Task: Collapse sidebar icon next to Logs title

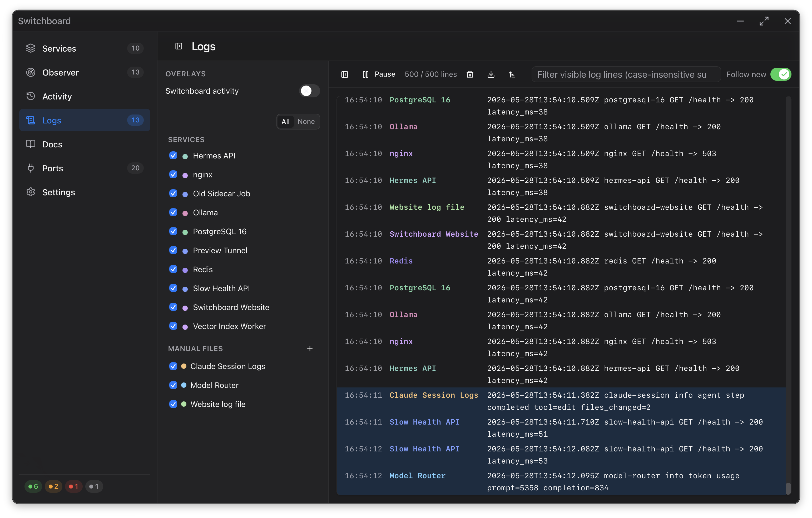Action: tap(179, 46)
